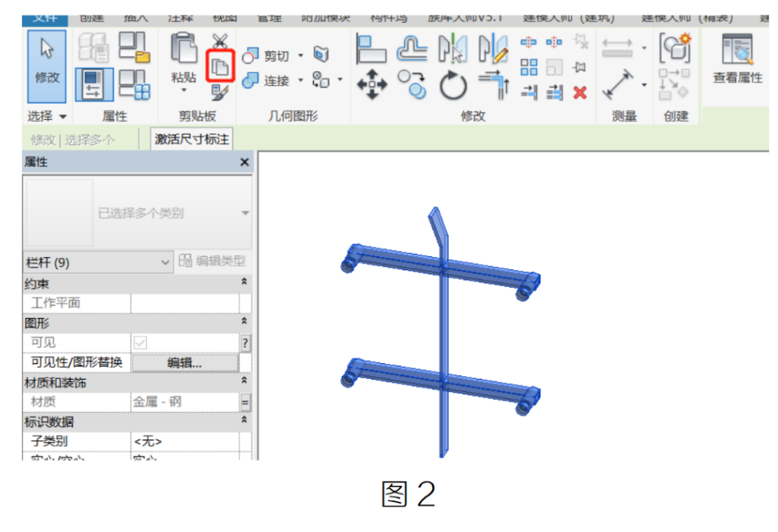
Task: Toggle the 可见 checkbox
Action: 140,342
